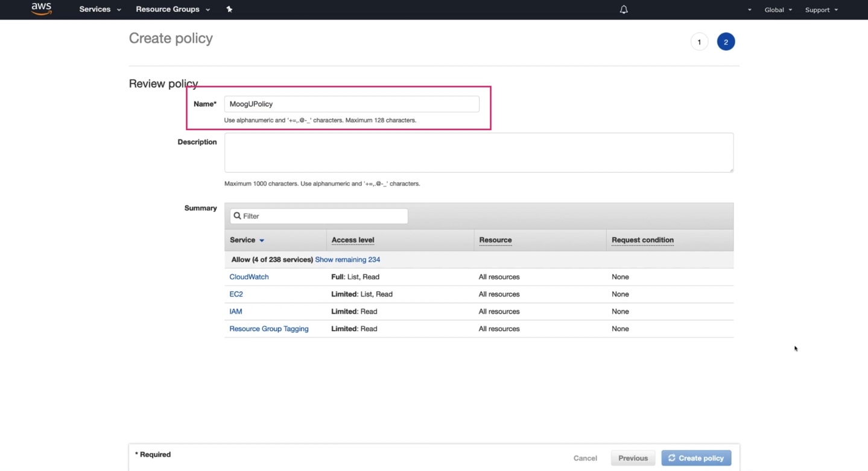Expand the account dropdown arrow beside Global
The width and height of the screenshot is (868, 471).
point(750,10)
